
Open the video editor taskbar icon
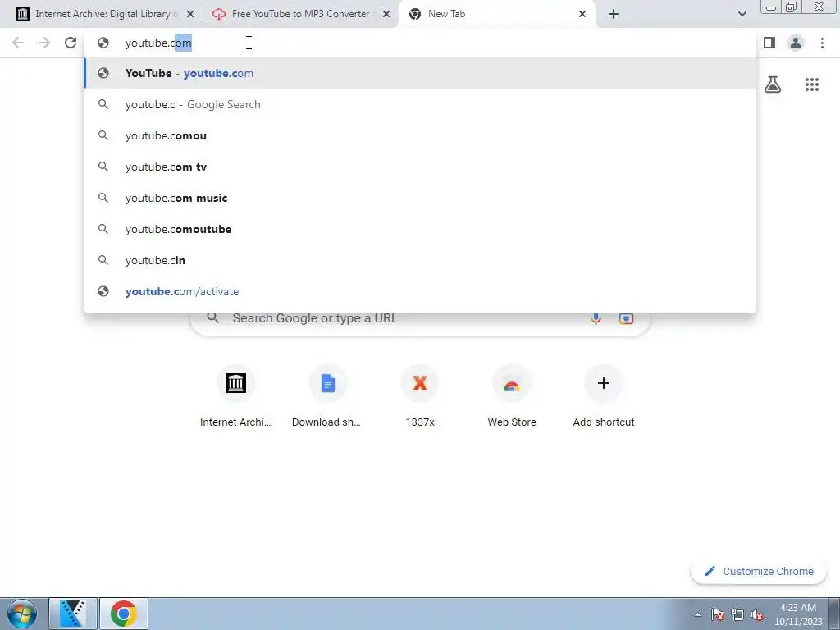(x=73, y=614)
